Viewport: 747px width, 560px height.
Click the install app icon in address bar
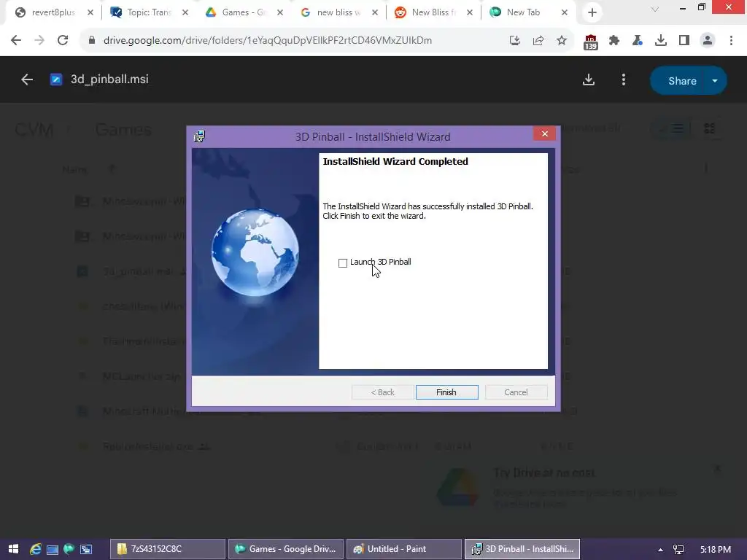pyautogui.click(x=515, y=41)
